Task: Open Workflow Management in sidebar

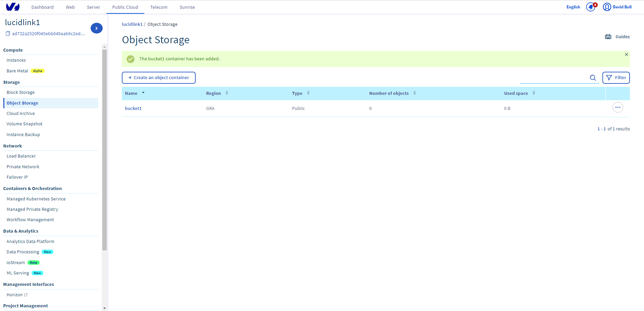Action: pyautogui.click(x=30, y=220)
